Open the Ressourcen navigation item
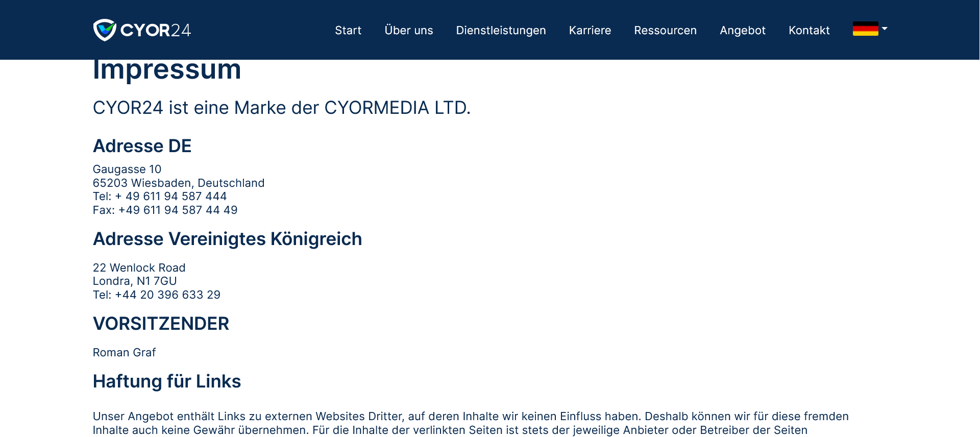Image resolution: width=980 pixels, height=437 pixels. pyautogui.click(x=665, y=31)
